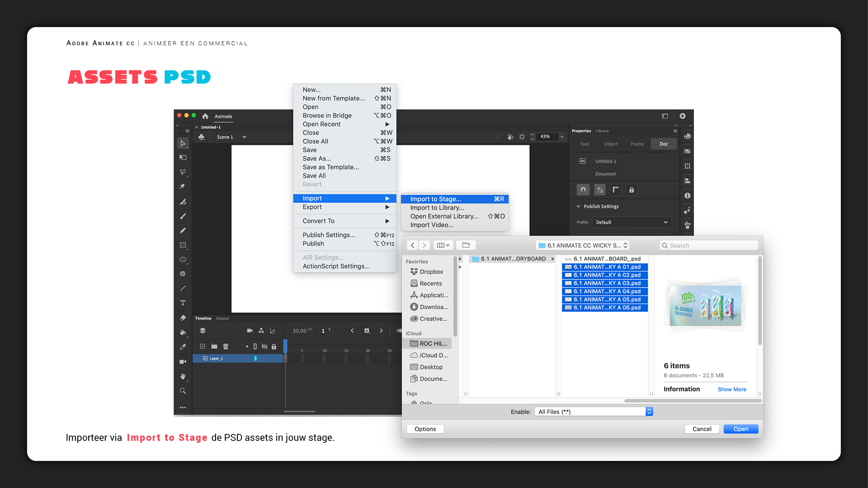Delete layer with the trash icon
The image size is (868, 488).
(x=226, y=347)
